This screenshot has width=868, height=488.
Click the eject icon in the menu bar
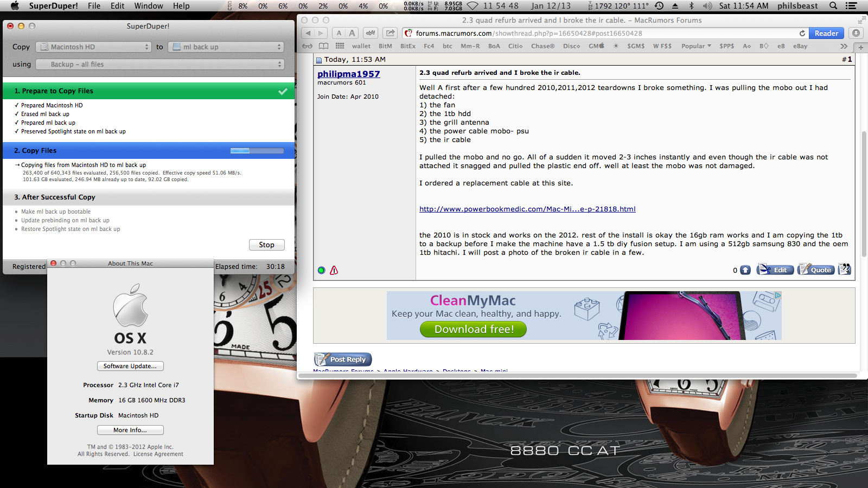tap(675, 6)
